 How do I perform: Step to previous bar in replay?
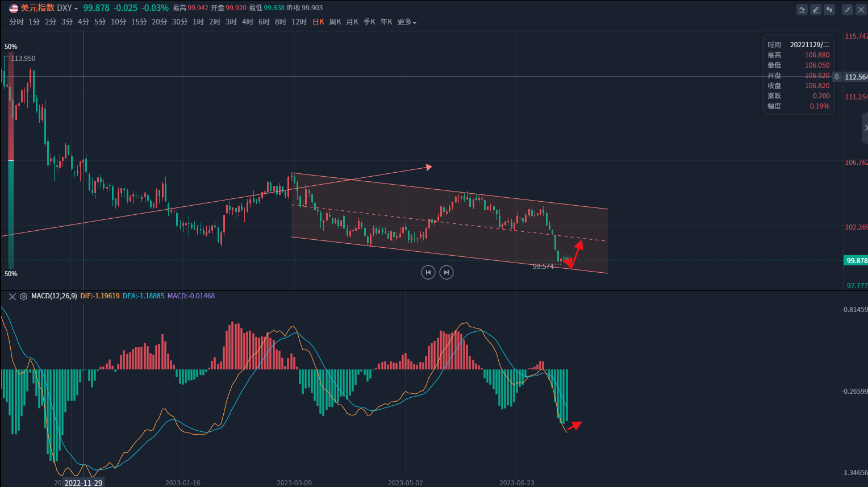(x=428, y=273)
